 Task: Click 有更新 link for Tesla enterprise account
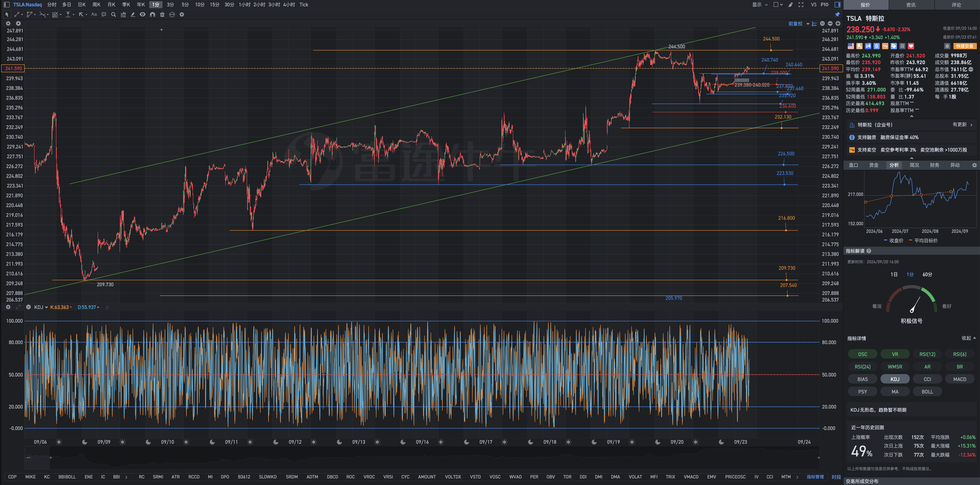[x=962, y=125]
